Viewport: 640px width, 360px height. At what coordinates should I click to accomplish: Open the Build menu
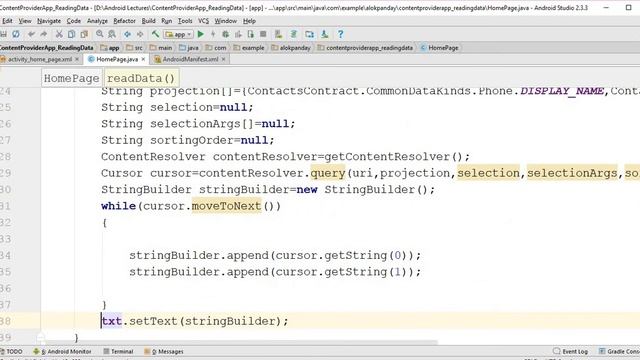149,21
